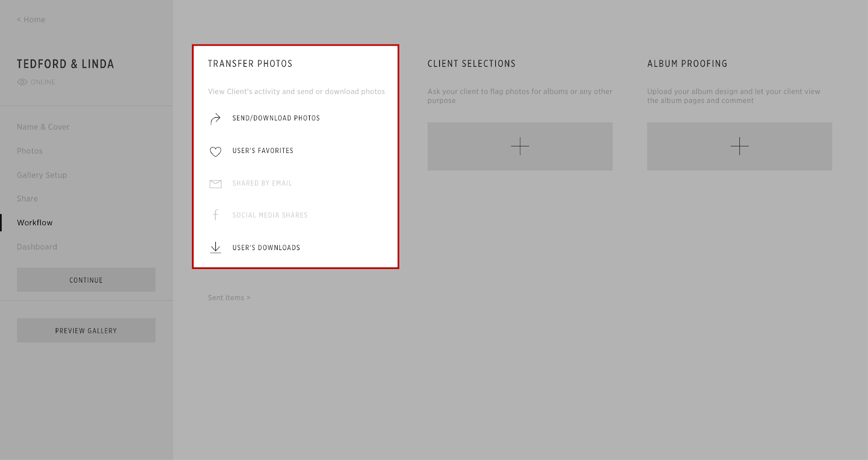Open the Share section
868x460 pixels.
pos(27,199)
